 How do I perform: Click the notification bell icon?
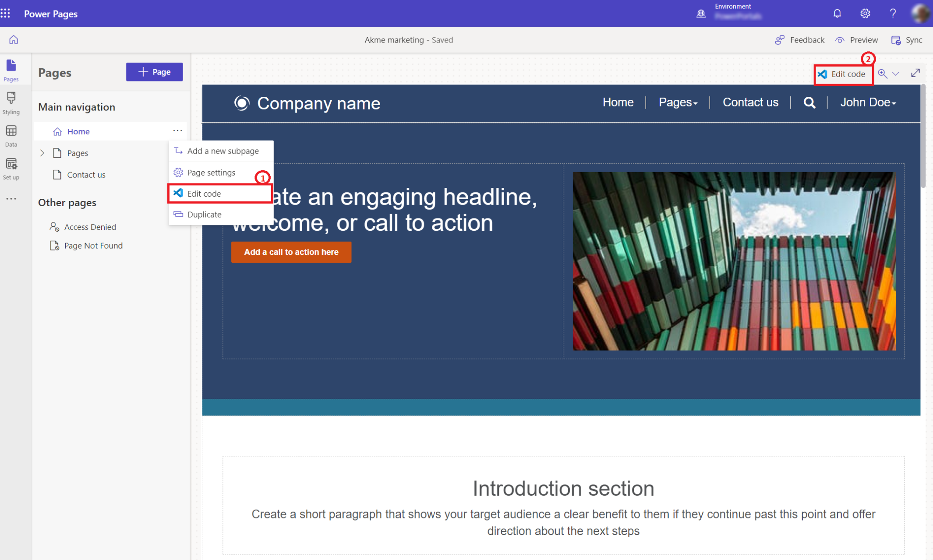click(x=838, y=13)
